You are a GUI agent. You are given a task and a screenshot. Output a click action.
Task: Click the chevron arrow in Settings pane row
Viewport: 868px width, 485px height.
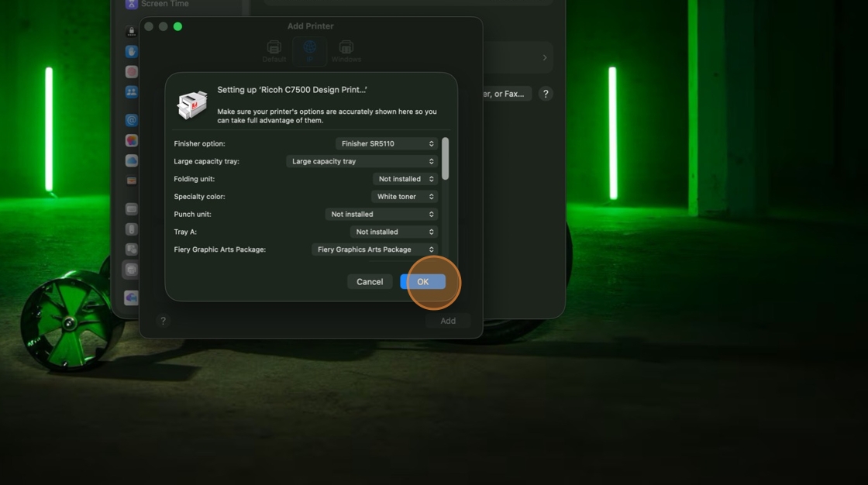[545, 57]
